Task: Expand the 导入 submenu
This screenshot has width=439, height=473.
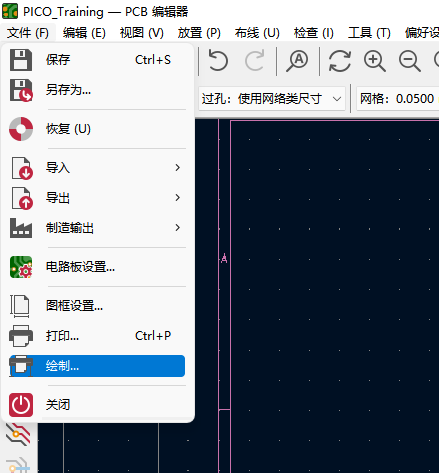Action: coord(97,167)
